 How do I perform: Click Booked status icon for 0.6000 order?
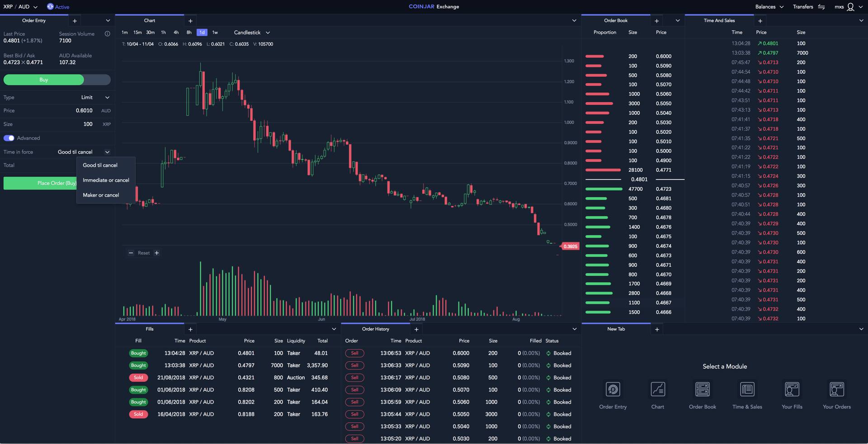click(548, 354)
